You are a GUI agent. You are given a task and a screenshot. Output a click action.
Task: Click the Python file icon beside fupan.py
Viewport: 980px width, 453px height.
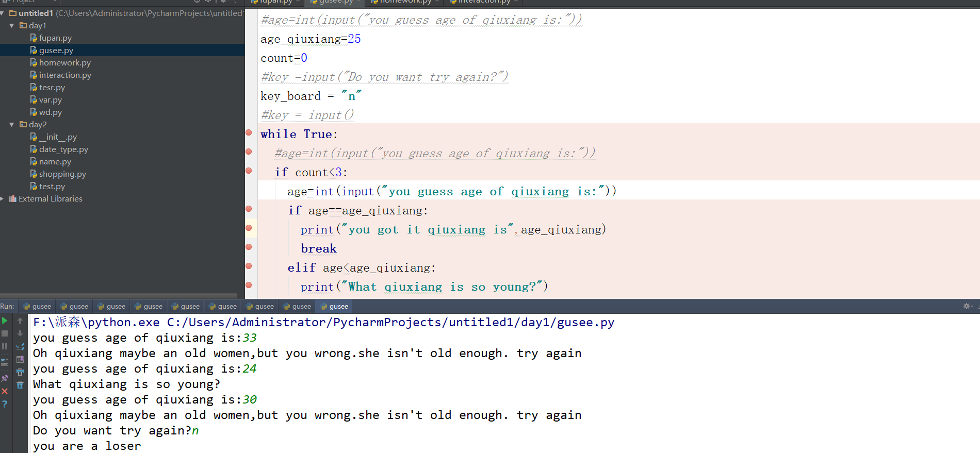point(34,38)
